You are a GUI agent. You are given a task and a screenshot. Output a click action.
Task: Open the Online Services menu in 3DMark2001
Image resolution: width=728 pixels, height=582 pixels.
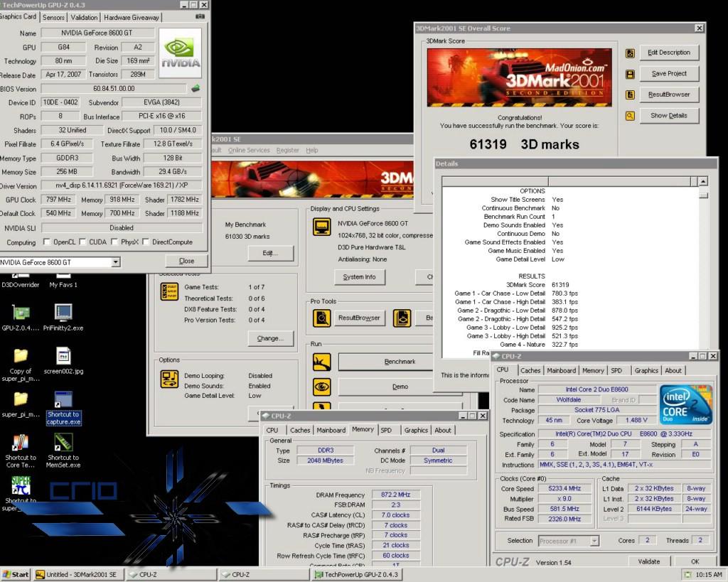[x=249, y=151]
